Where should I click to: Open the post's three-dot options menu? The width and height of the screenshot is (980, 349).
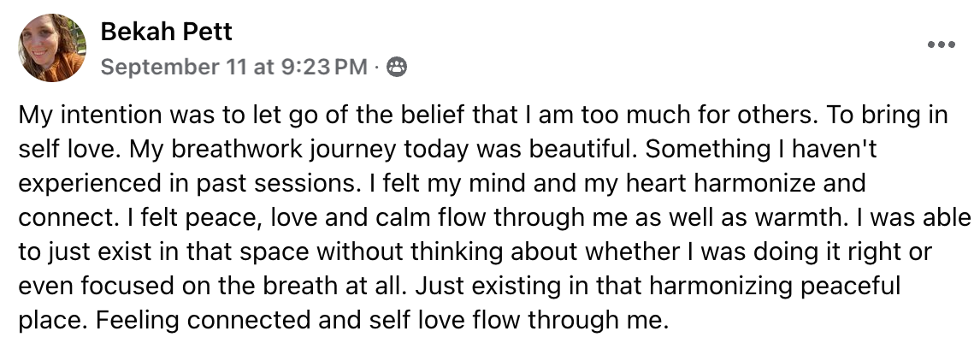[x=941, y=44]
